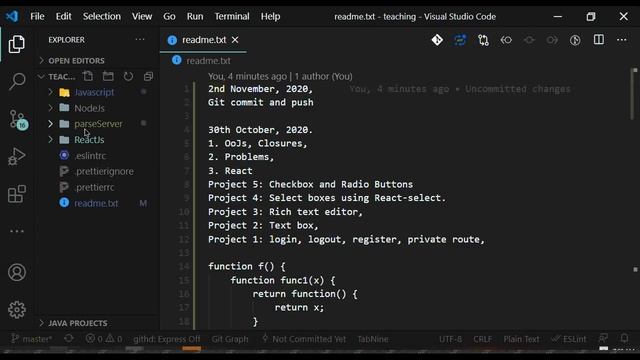This screenshot has width=640, height=360.
Task: Open the Explorer view in activity bar
Action: [x=16, y=44]
